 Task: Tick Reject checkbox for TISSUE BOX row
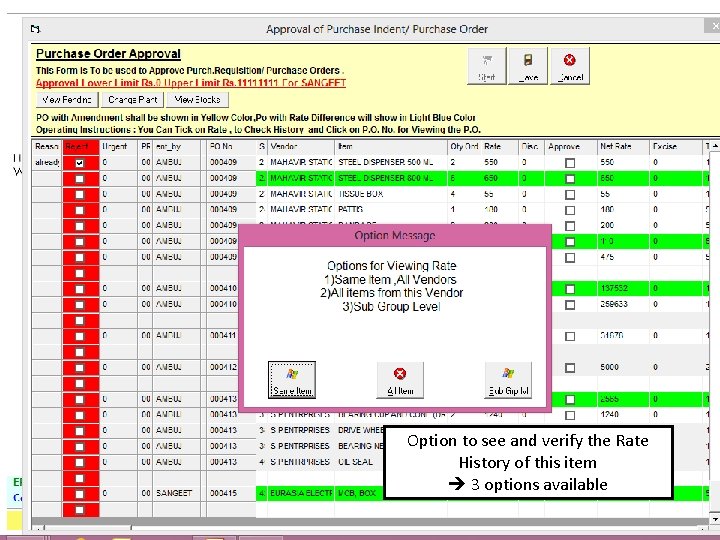(x=79, y=194)
